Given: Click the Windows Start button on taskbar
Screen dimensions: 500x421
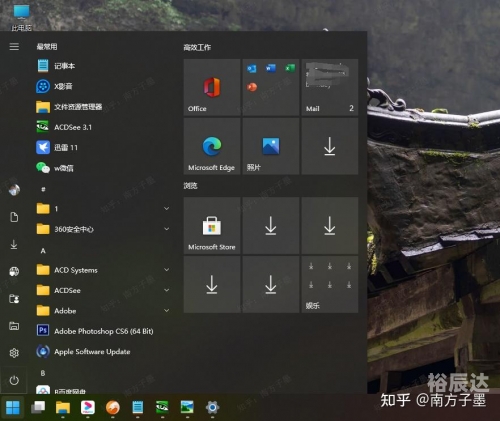Looking at the screenshot, I should [x=13, y=407].
